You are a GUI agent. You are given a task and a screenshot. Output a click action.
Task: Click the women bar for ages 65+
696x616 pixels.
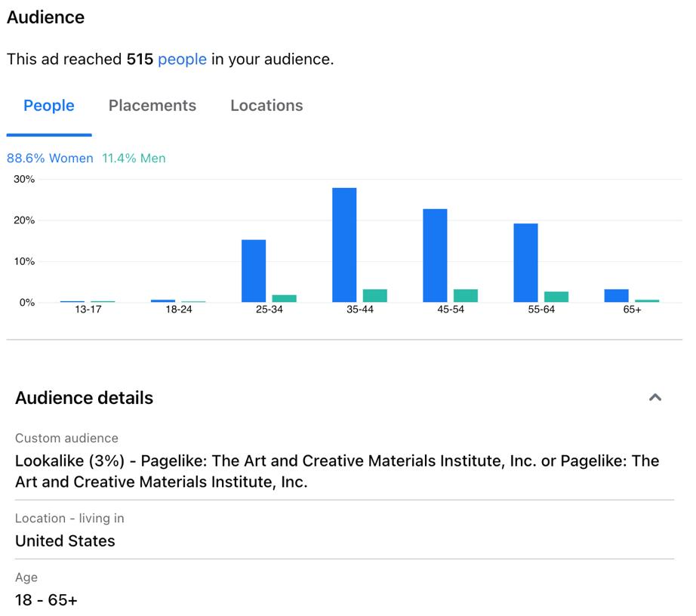[616, 296]
